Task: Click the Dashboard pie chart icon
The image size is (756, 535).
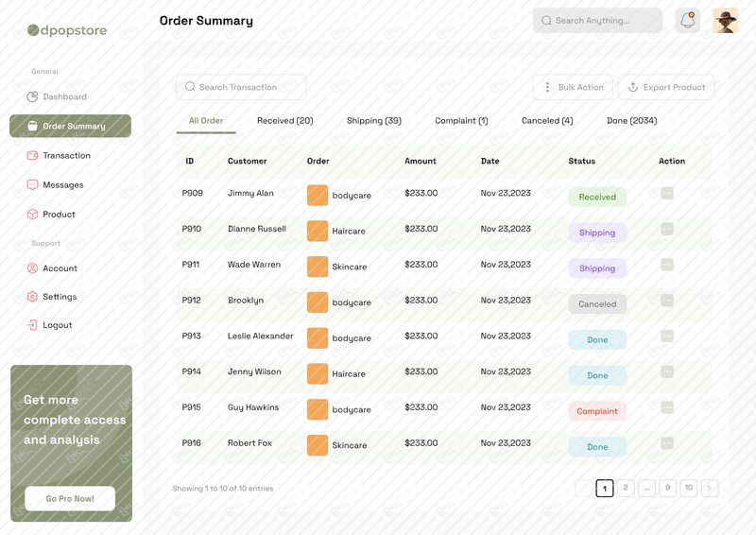Action: click(x=32, y=96)
